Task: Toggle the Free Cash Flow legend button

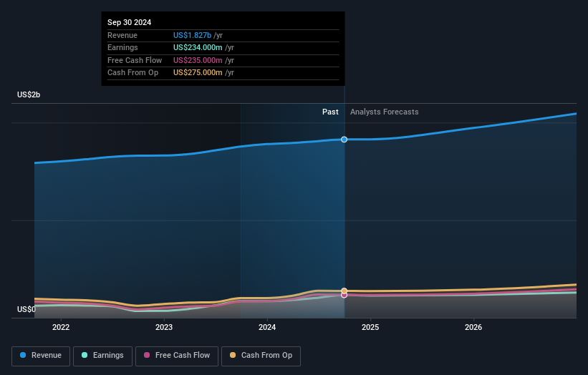Action: (177, 356)
